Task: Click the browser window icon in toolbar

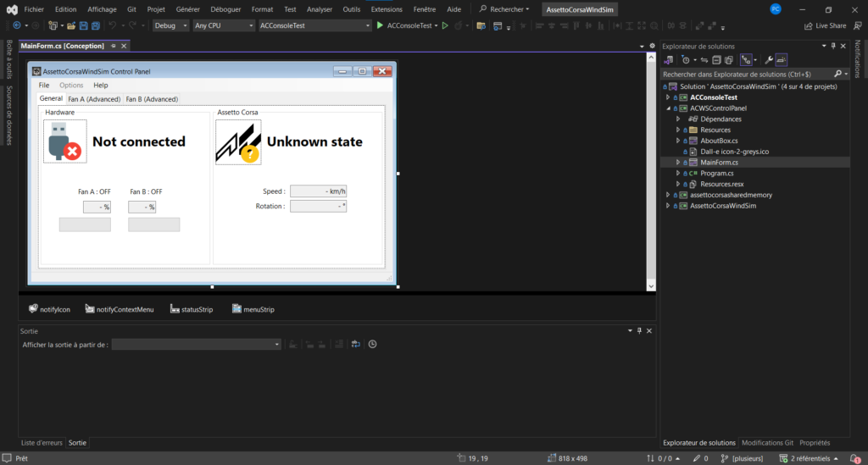Action: tap(498, 25)
